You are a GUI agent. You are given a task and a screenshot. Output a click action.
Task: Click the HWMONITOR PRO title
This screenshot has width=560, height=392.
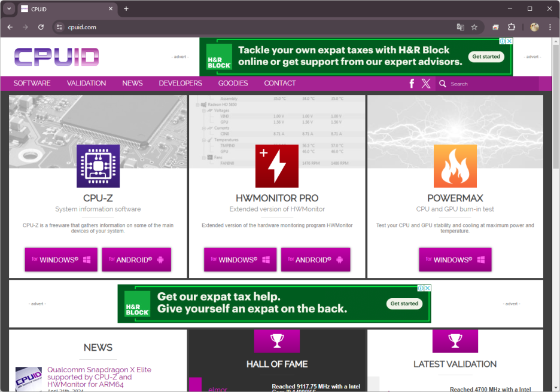pos(277,198)
